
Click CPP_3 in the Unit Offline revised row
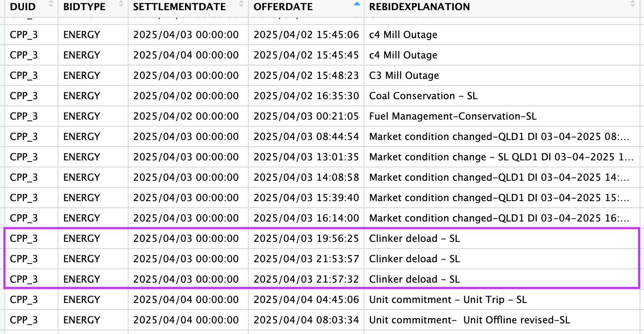coord(24,320)
